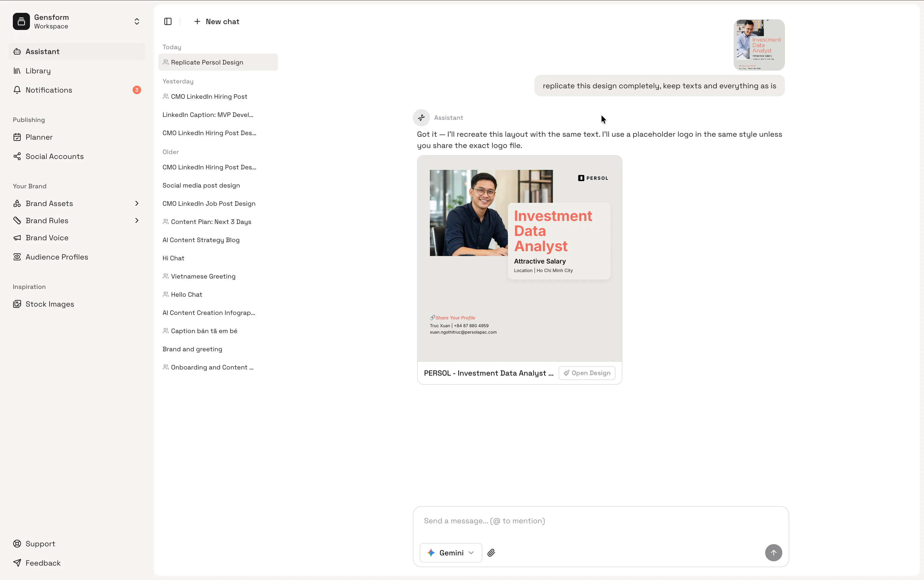This screenshot has width=924, height=580.
Task: Click the Brand Voice megaphone icon
Action: click(x=17, y=238)
